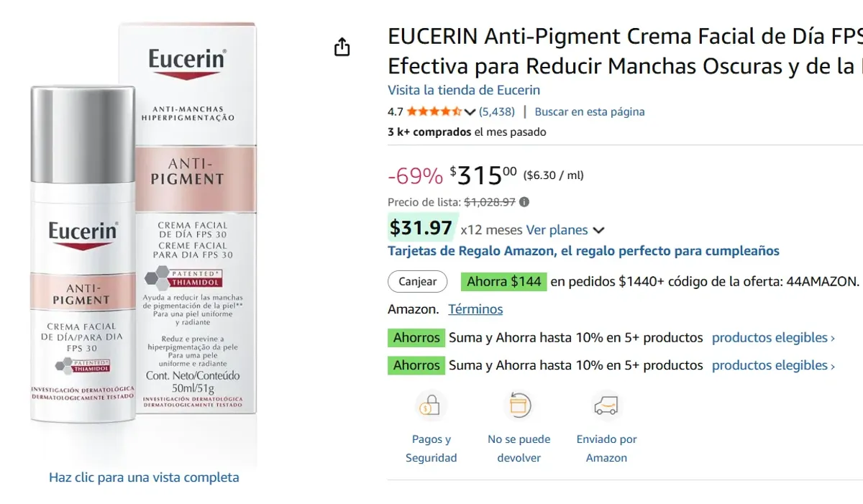The image size is (863, 504).
Task: Click the first green Ahorros badge
Action: click(416, 337)
